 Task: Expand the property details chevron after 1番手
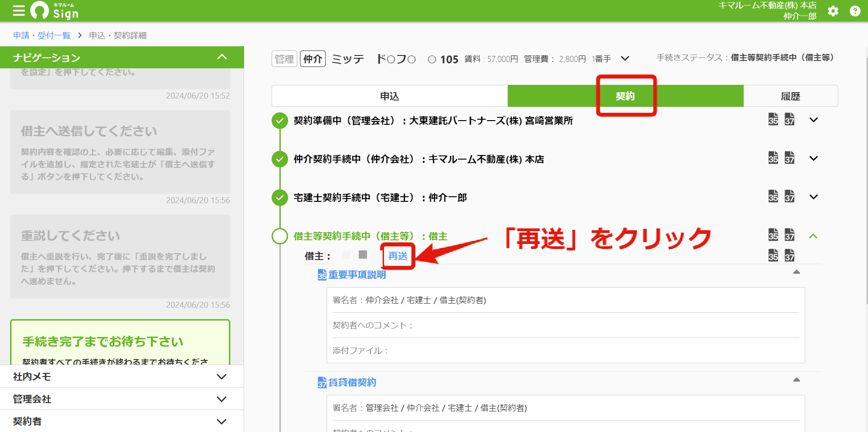pyautogui.click(x=625, y=59)
